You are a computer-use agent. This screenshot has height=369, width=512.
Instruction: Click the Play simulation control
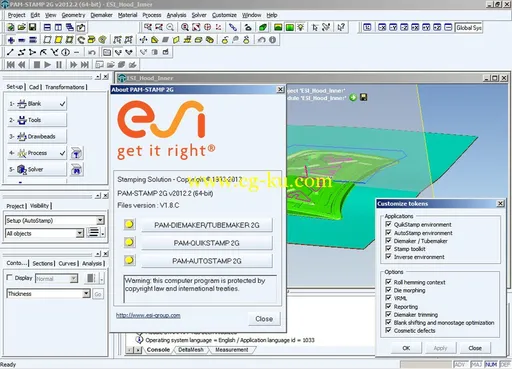pos(48,65)
